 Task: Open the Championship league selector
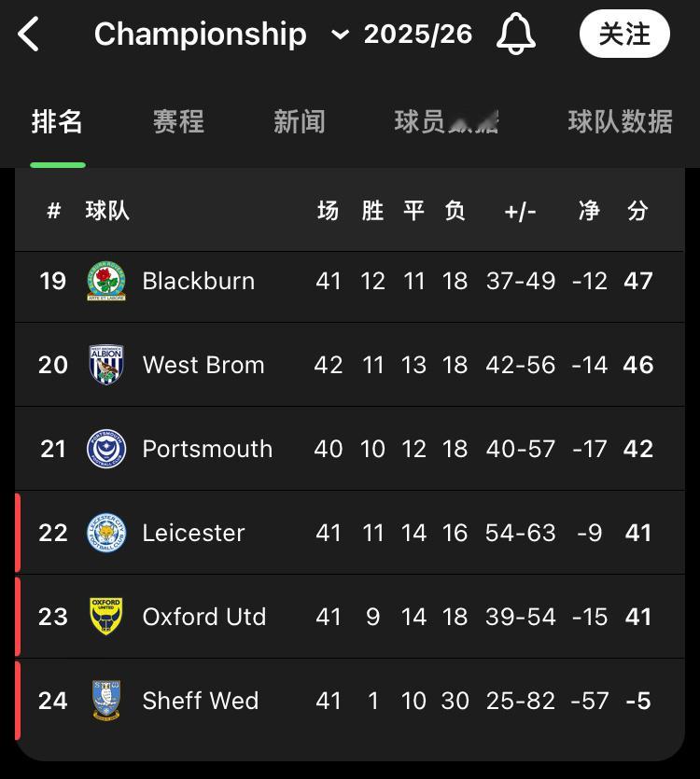(x=201, y=35)
